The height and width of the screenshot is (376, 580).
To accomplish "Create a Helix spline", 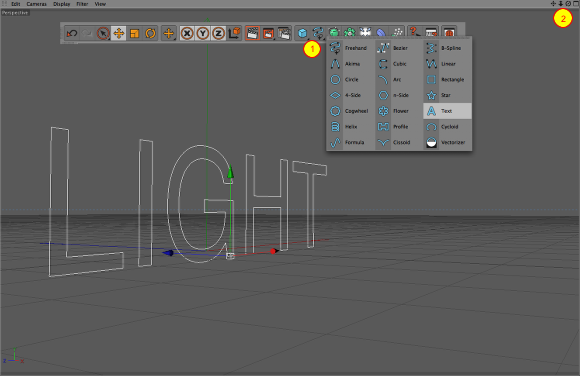I will coord(350,127).
